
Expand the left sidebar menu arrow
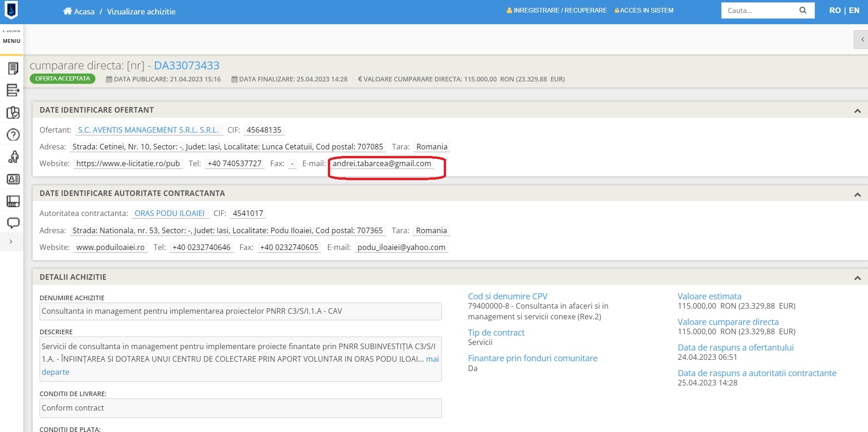coord(11,242)
